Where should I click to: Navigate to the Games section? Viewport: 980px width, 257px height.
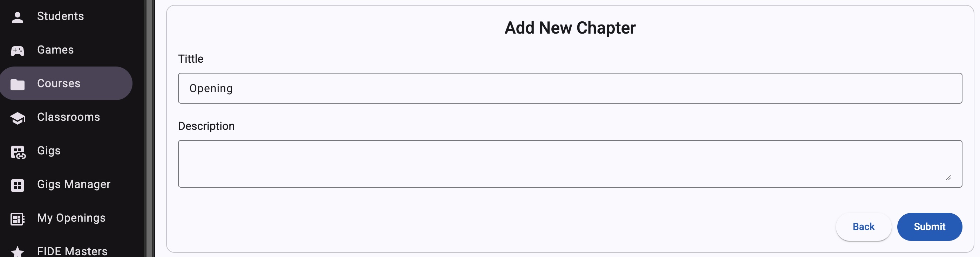[x=55, y=50]
